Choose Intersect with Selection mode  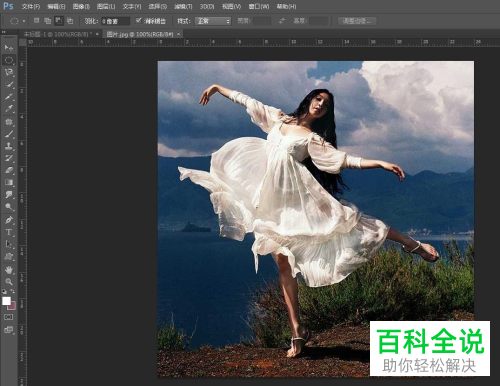(x=70, y=21)
